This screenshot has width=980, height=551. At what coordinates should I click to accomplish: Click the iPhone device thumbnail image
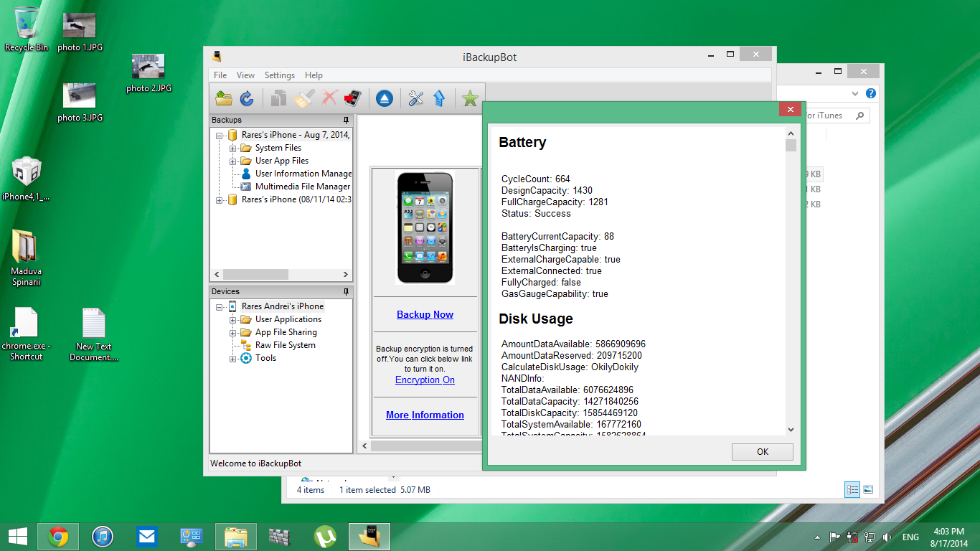pyautogui.click(x=425, y=227)
